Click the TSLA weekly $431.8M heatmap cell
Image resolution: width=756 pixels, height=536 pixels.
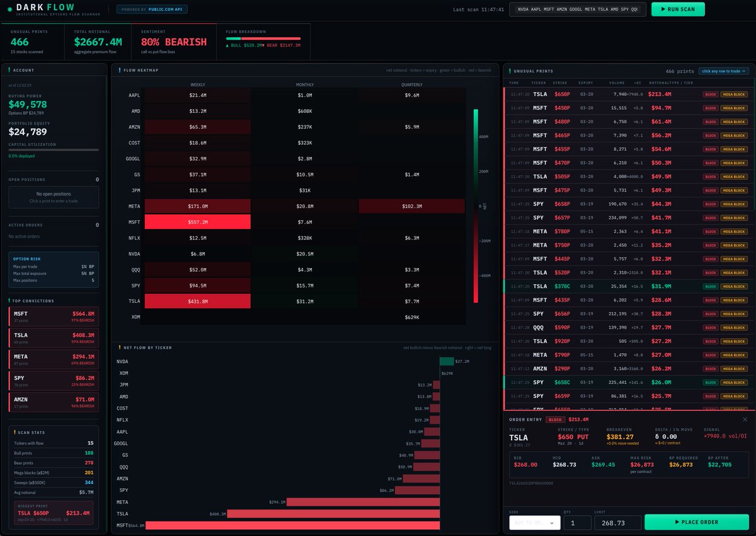[x=198, y=301]
